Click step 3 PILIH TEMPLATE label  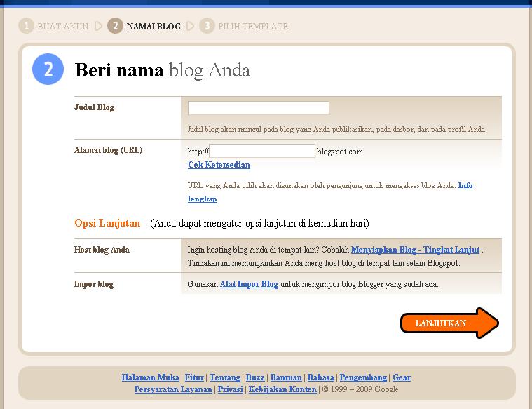point(253,27)
